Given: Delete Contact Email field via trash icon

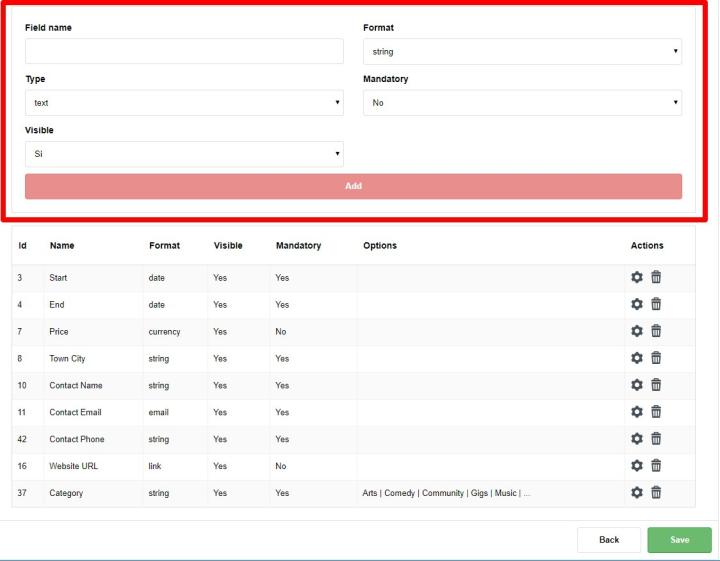Looking at the screenshot, I should point(656,412).
